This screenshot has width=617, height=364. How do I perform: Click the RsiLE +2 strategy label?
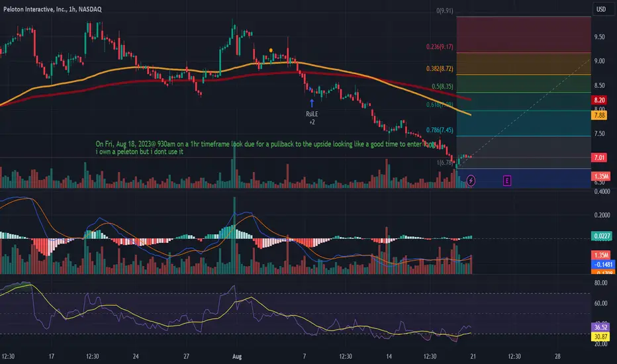(312, 118)
